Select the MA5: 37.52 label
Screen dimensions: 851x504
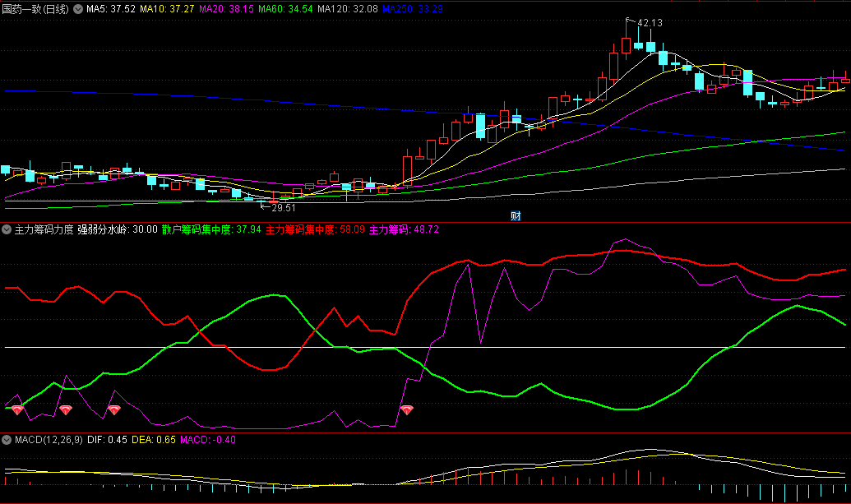(x=111, y=9)
